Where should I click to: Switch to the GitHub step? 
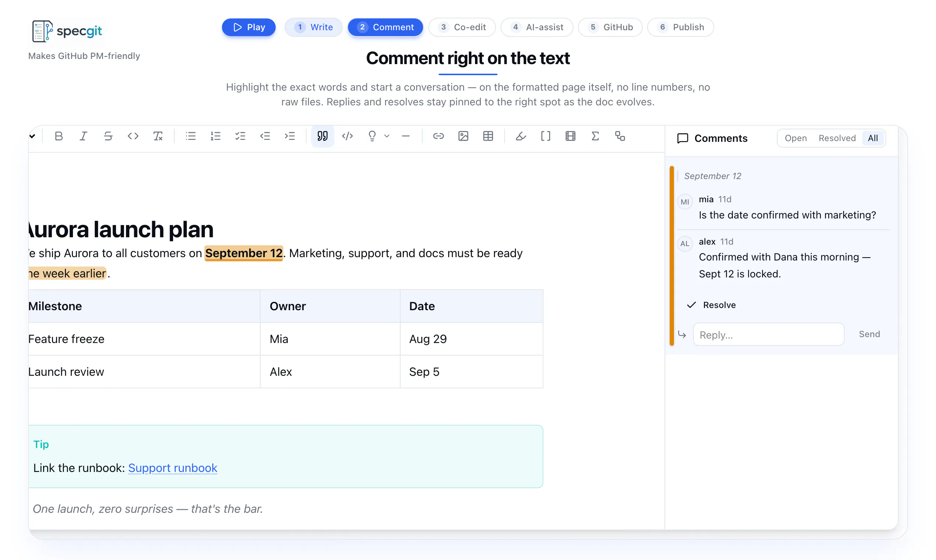(x=610, y=27)
